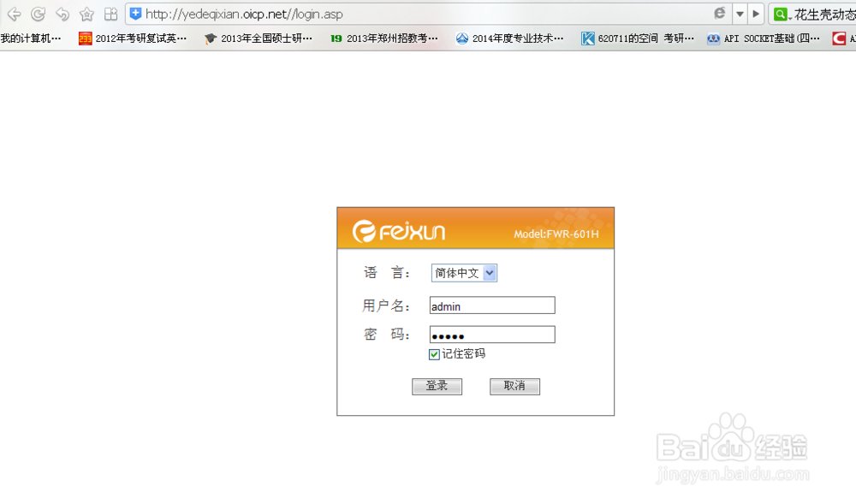Open the 2012年考研复试英 bookmark

click(133, 39)
